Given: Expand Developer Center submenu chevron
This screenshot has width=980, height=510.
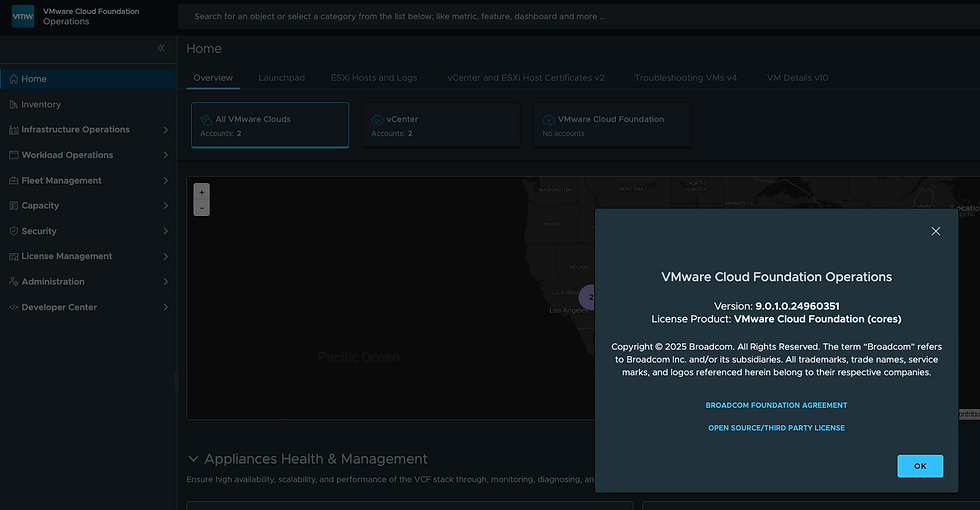Looking at the screenshot, I should point(166,308).
